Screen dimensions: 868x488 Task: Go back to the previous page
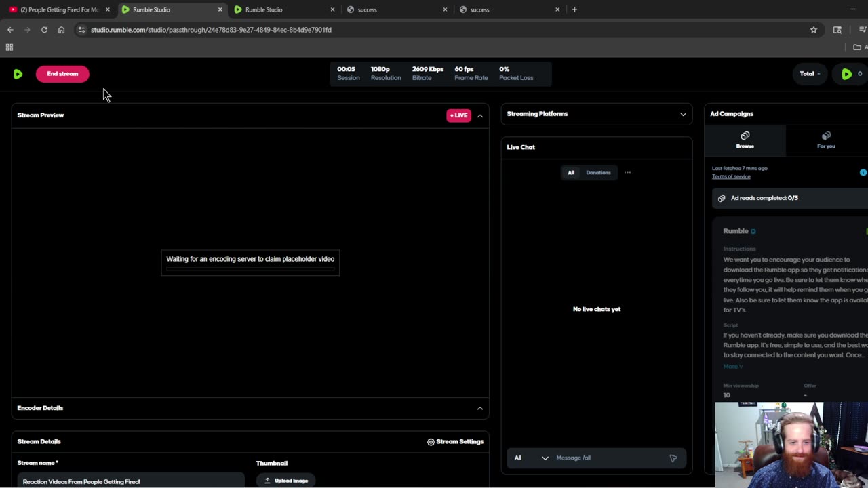[x=10, y=30]
